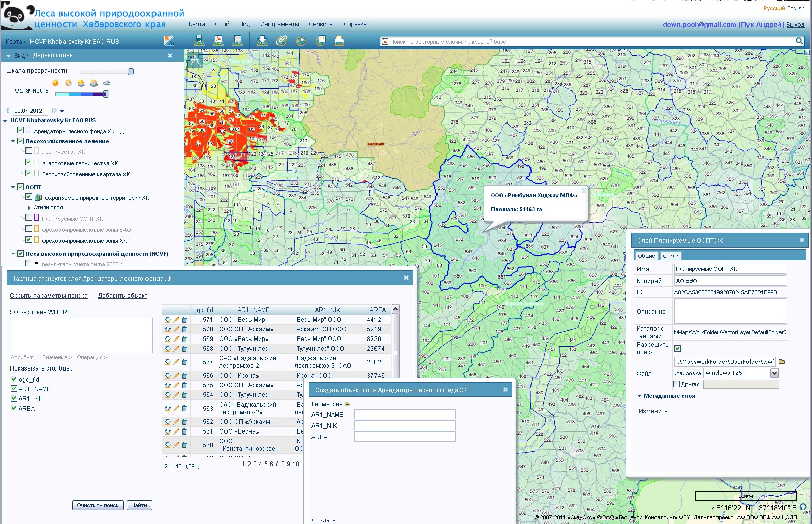Click the export map to PDF toolbar icon
The height and width of the screenshot is (524, 812).
coord(218,41)
